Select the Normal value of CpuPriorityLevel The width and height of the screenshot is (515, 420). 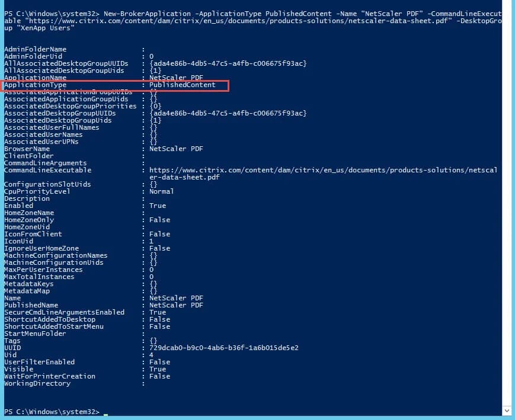pos(162,191)
